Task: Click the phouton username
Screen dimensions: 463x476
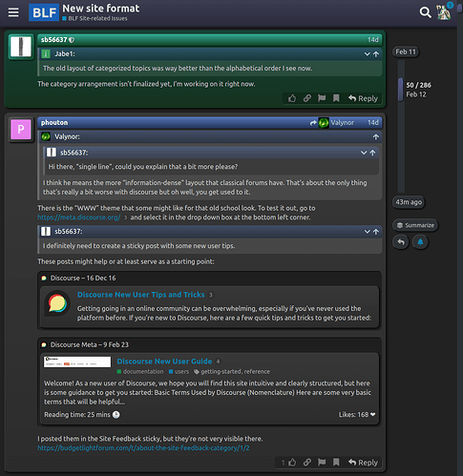Action: pos(54,122)
